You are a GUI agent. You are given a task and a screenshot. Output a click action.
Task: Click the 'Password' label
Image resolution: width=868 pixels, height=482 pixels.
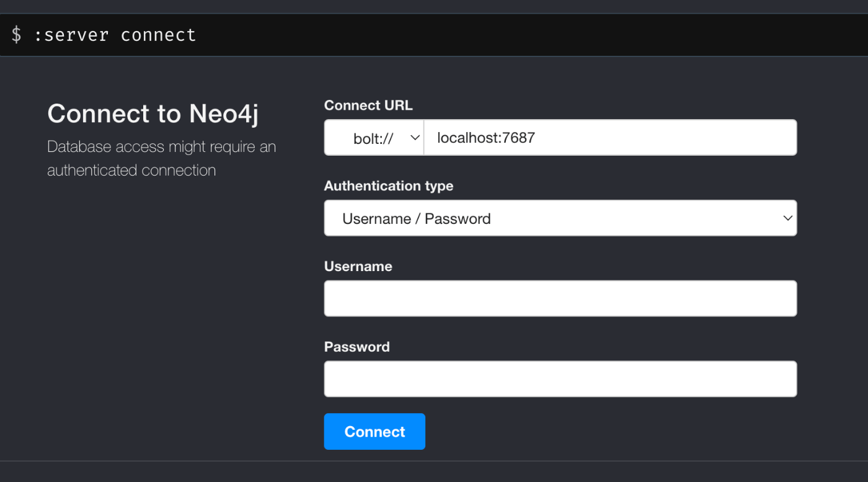tap(357, 347)
